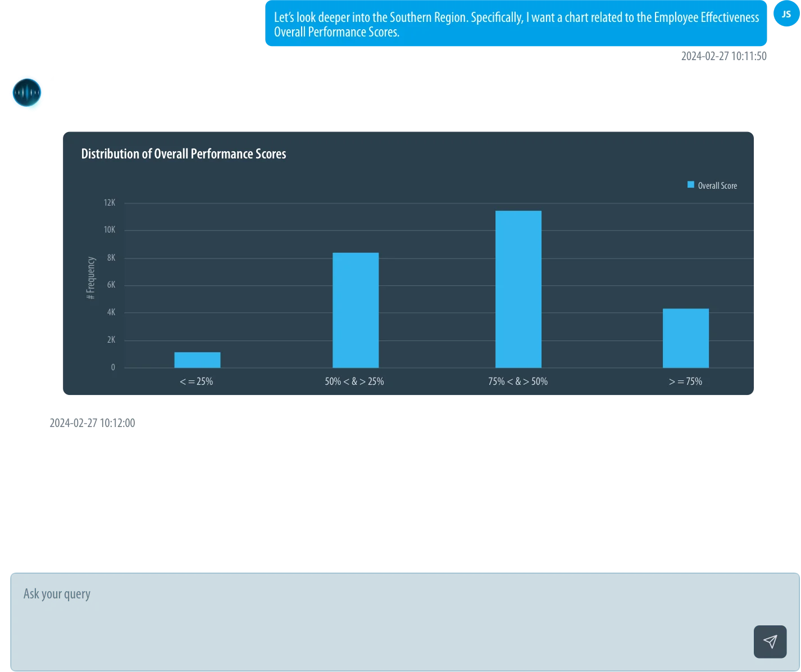Click the paper-plane send icon
Viewport: 801px width, 672px height.
point(770,641)
